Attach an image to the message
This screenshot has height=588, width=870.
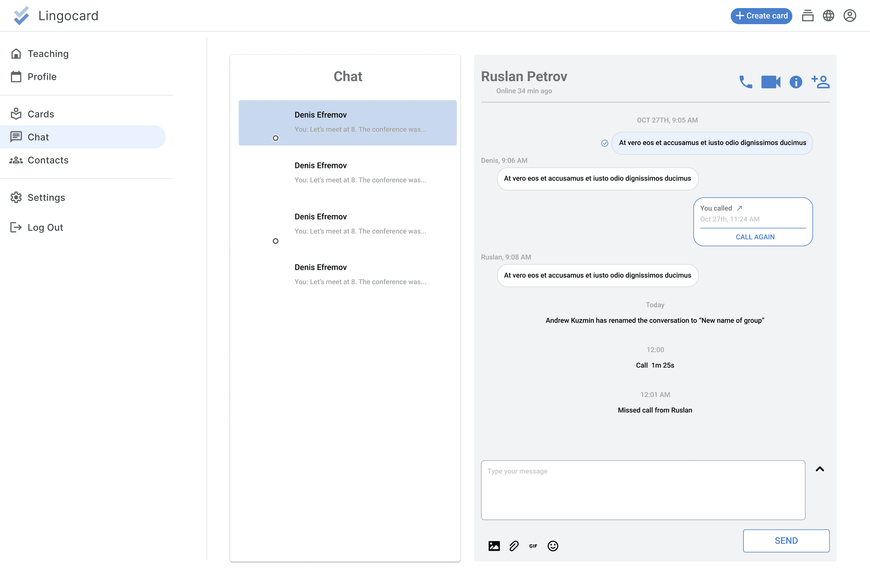[494, 546]
